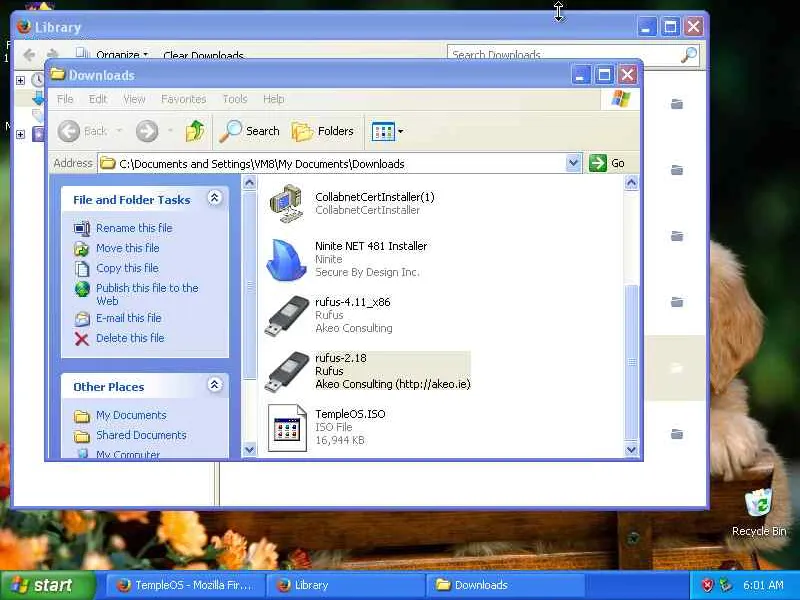Viewport: 800px width, 600px height.
Task: Select rufus-4.11_x86 USB icon
Action: tap(287, 316)
